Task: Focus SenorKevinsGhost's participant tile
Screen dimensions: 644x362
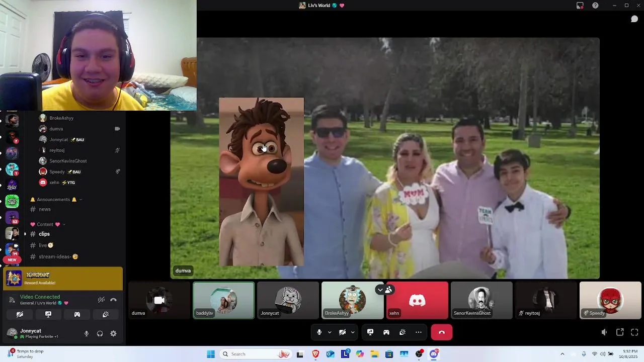Action: pyautogui.click(x=481, y=300)
